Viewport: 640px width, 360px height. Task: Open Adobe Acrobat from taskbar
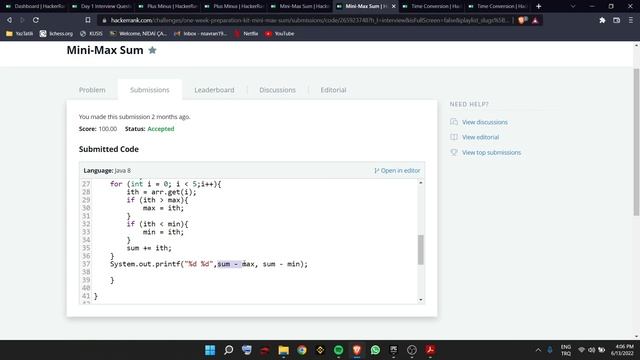click(430, 350)
